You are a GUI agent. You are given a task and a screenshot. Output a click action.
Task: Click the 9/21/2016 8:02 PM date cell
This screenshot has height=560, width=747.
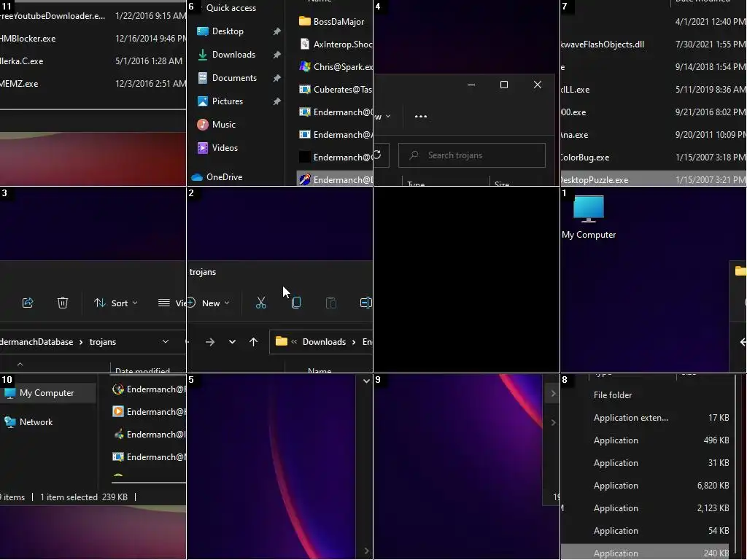(x=711, y=112)
